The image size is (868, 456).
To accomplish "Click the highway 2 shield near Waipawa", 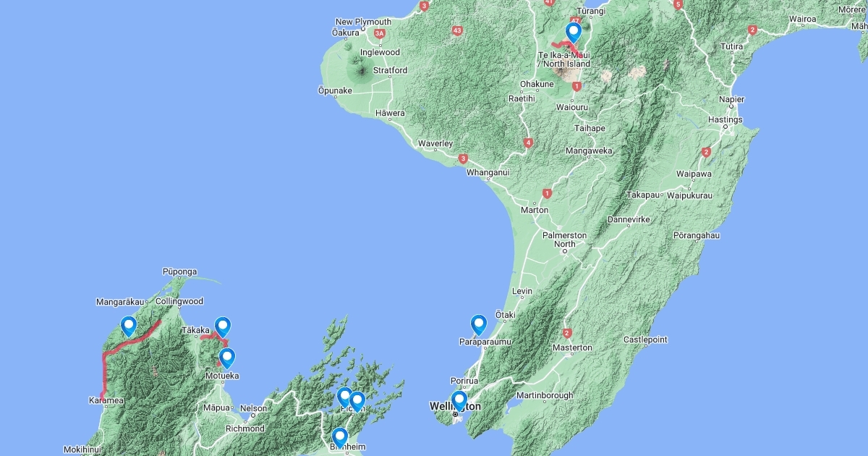I will pyautogui.click(x=706, y=152).
